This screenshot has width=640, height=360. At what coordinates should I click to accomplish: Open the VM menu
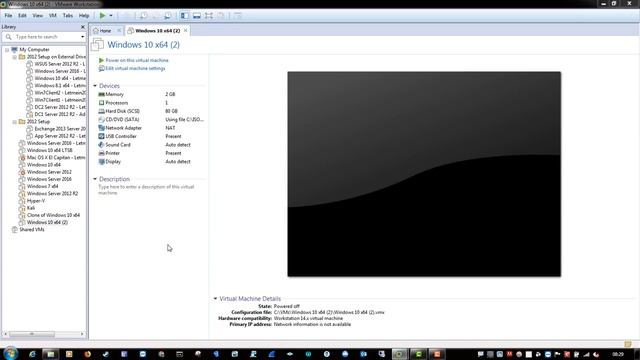pos(53,16)
